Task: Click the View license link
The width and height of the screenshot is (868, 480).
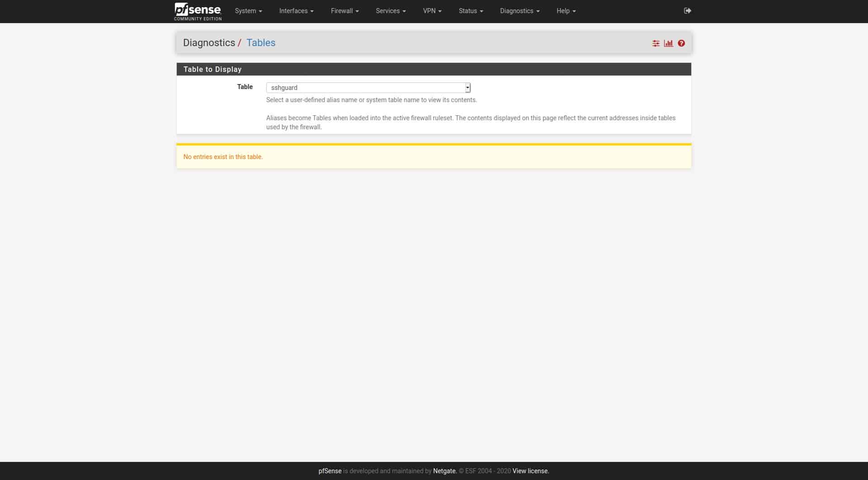Action: click(531, 471)
